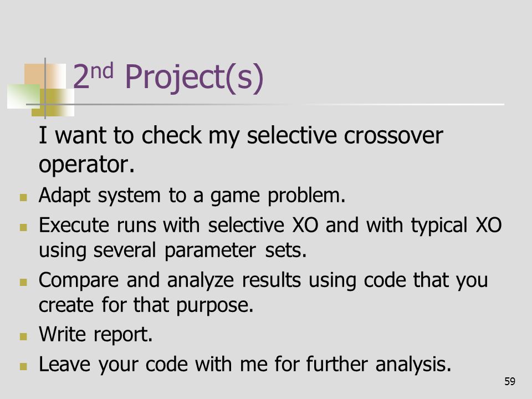Click the 'Write report.' bullet text

96,335
